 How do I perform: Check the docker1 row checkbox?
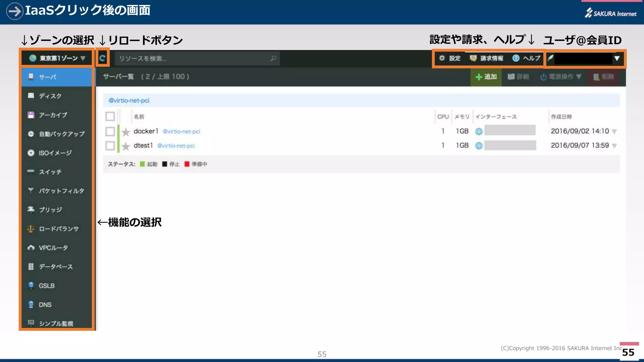110,131
